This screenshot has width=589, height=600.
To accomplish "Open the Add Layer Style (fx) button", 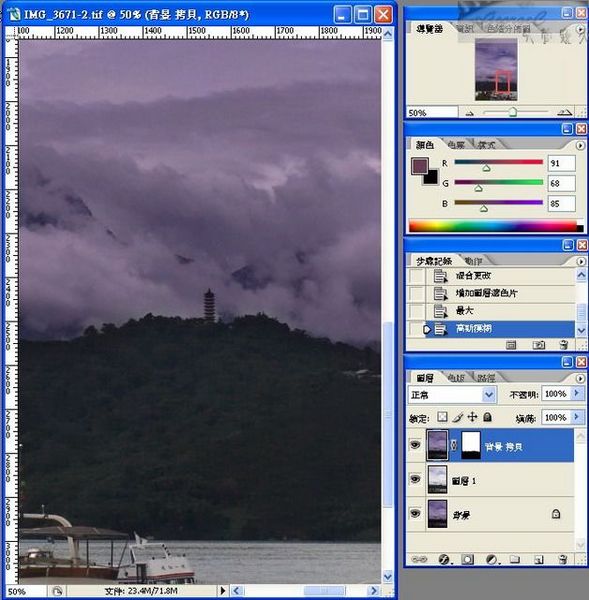I will 444,559.
